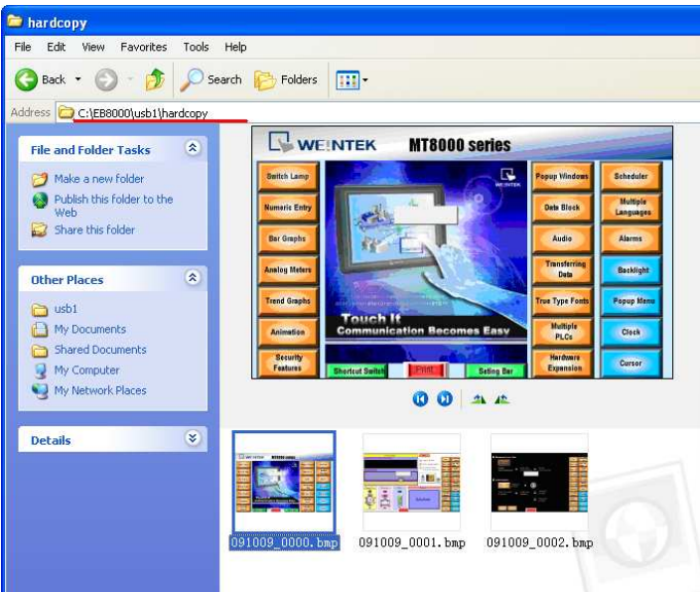Open the View menu
This screenshot has width=700, height=592.
pos(93,47)
